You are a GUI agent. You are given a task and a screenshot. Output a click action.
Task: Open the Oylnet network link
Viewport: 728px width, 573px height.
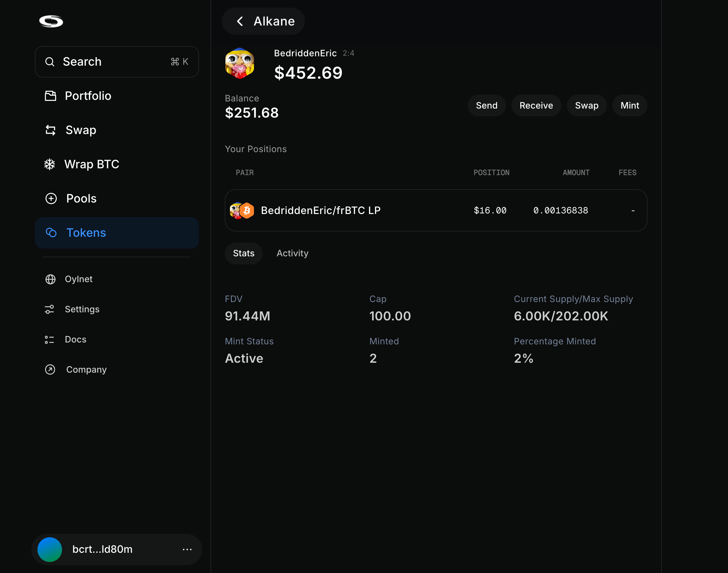pyautogui.click(x=78, y=279)
